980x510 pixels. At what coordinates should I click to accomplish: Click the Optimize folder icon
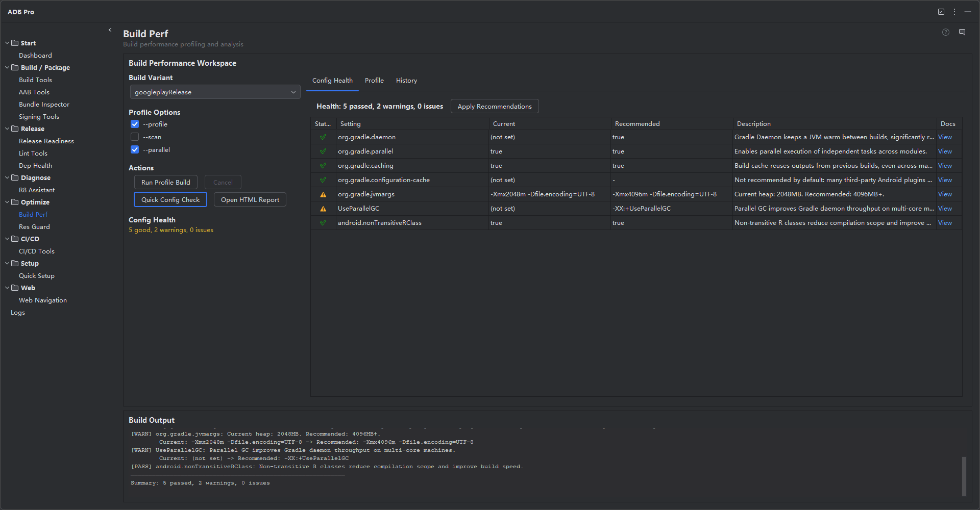[15, 202]
